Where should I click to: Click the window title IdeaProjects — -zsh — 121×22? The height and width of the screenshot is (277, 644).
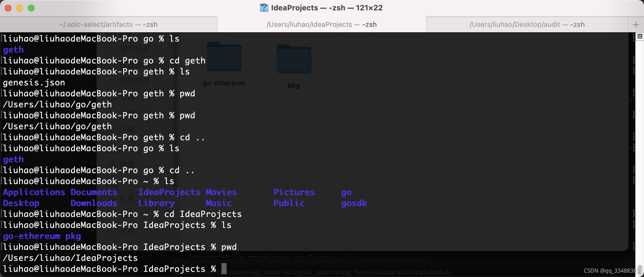click(x=327, y=8)
